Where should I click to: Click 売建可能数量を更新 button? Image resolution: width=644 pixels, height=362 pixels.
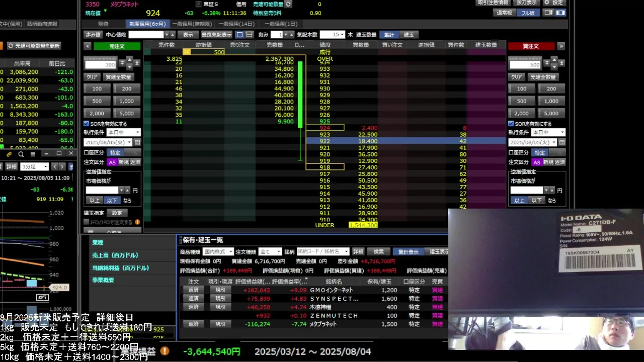pyautogui.click(x=33, y=46)
